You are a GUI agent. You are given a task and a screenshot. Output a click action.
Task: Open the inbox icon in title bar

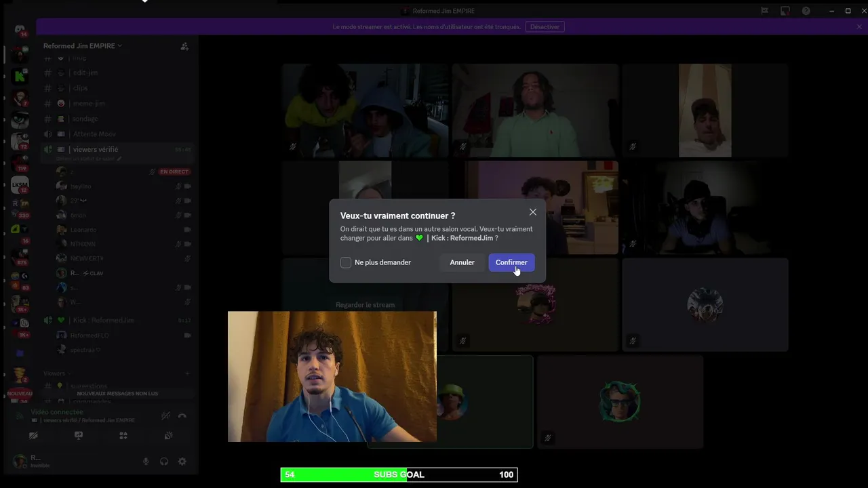click(x=785, y=11)
